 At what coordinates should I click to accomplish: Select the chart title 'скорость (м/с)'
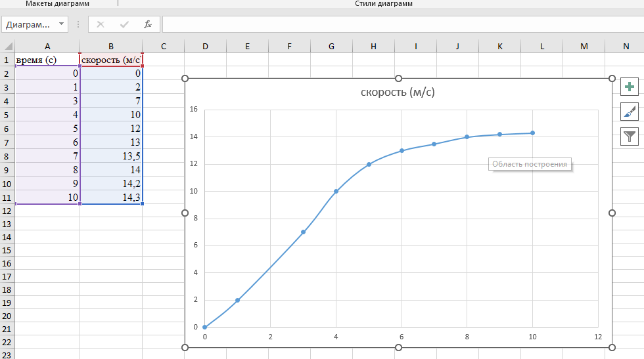coord(398,93)
